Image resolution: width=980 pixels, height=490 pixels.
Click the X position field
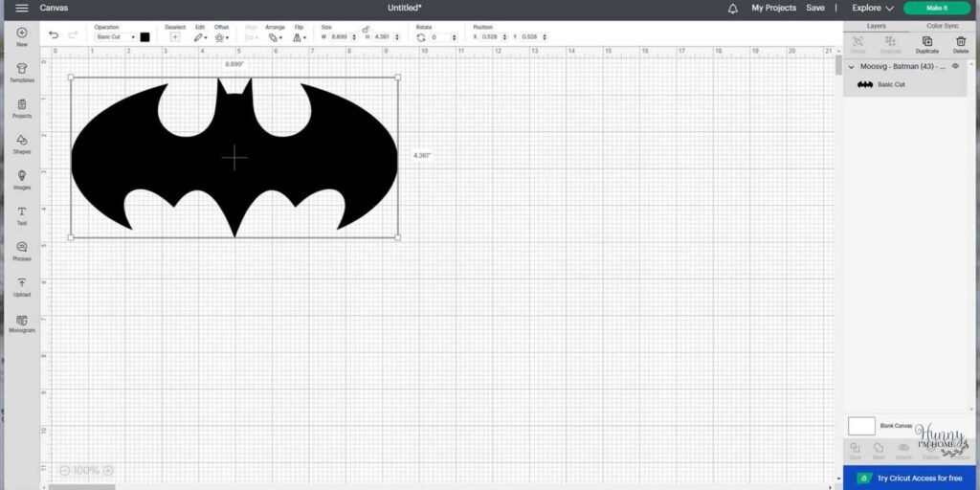click(x=490, y=37)
